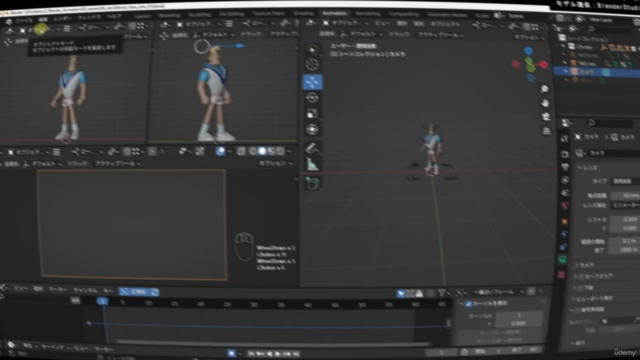
Task: Expand Chara collection in the outliner
Action: coord(564,47)
